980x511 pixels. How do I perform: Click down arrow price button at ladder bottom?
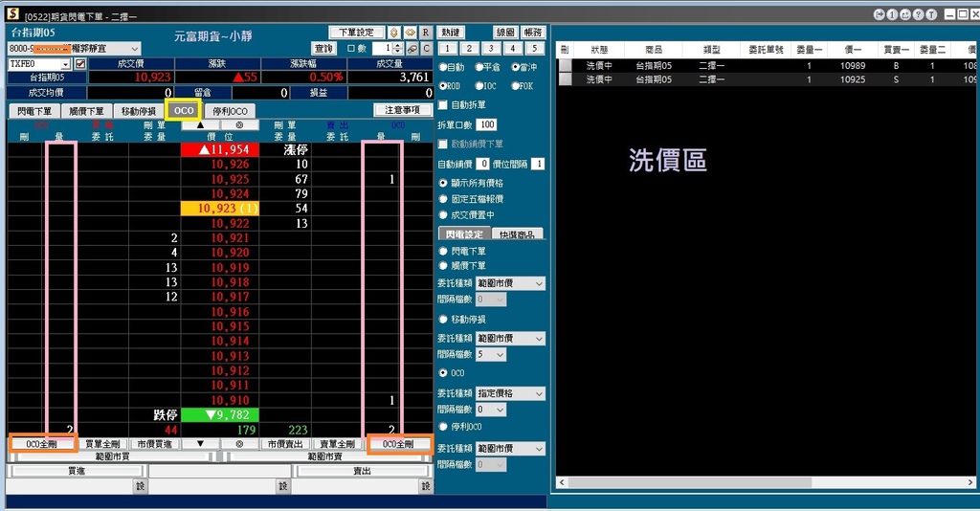[200, 443]
